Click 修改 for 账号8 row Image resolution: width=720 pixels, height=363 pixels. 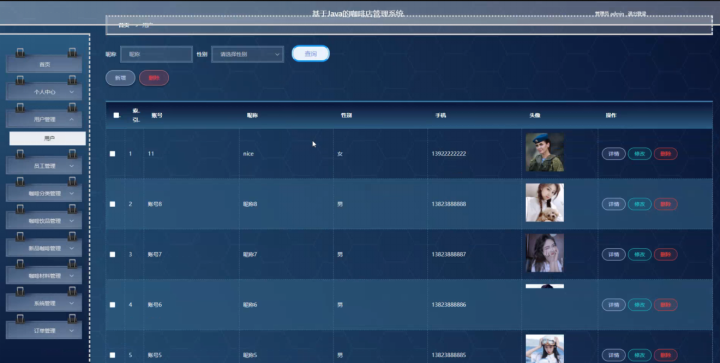click(x=640, y=204)
